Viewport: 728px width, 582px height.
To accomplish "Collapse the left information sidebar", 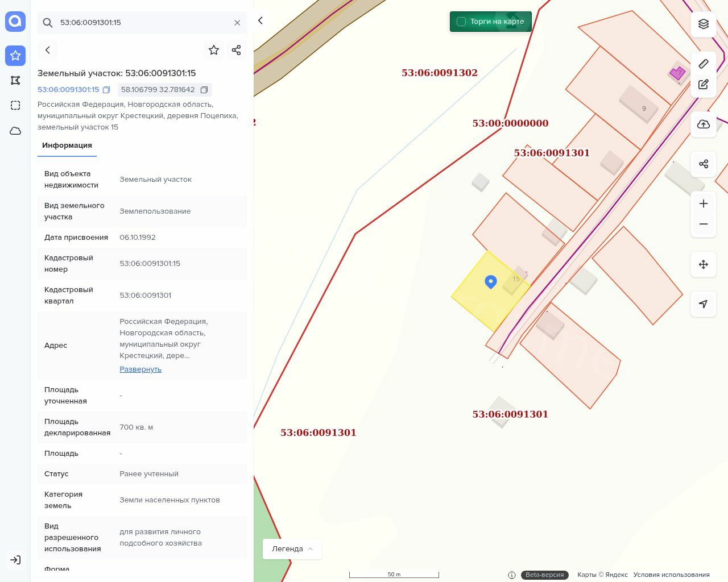I will [260, 20].
